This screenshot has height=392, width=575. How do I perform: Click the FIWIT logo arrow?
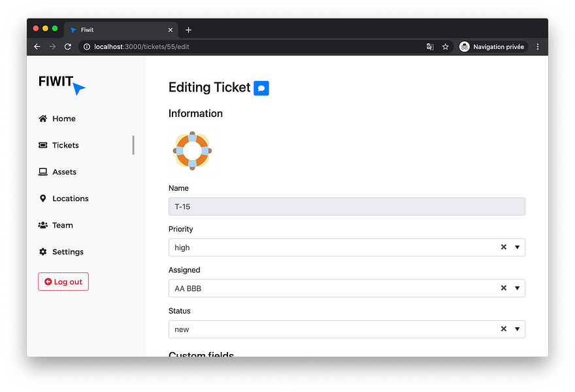tap(78, 89)
